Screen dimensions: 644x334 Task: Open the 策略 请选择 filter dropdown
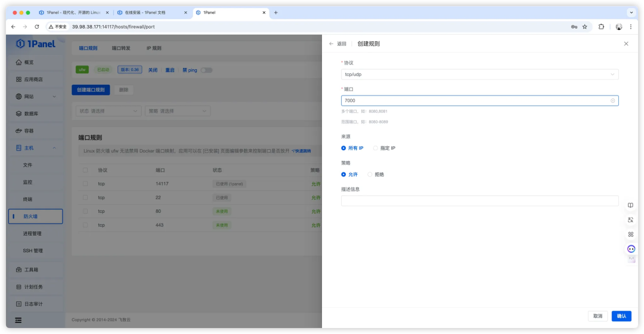point(178,111)
